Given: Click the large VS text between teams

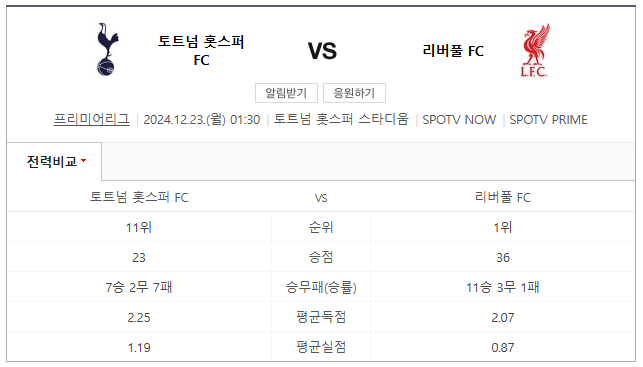Looking at the screenshot, I should [322, 51].
